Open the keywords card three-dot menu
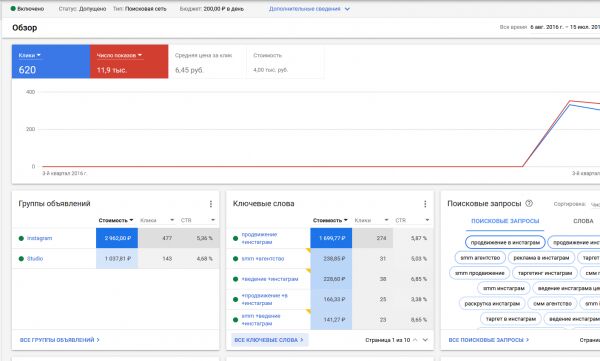The height and width of the screenshot is (361, 600). [425, 204]
